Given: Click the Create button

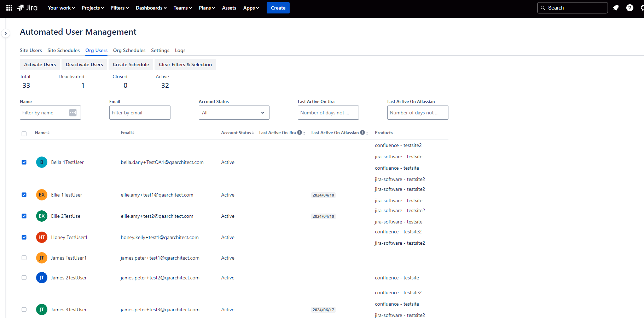Looking at the screenshot, I should pyautogui.click(x=278, y=8).
